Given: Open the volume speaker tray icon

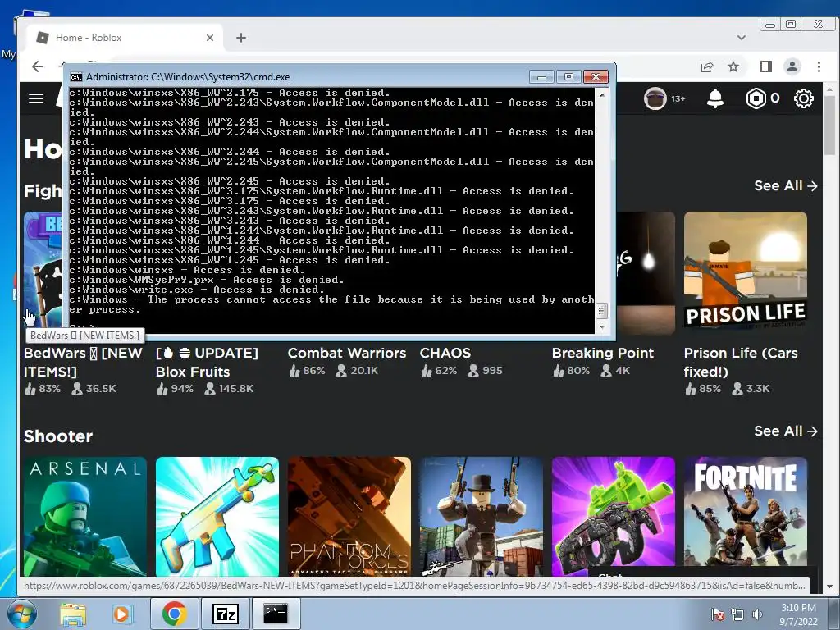Looking at the screenshot, I should coord(757,614).
